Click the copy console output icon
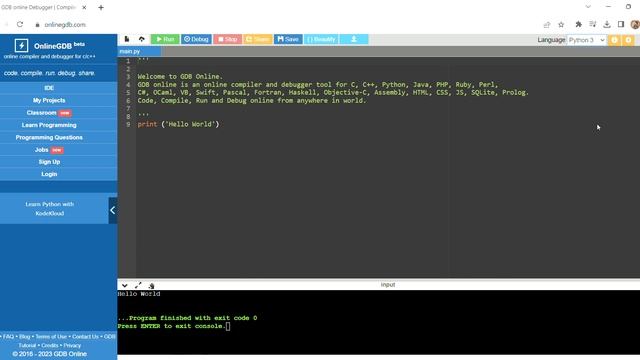640x360 pixels. pos(151,285)
